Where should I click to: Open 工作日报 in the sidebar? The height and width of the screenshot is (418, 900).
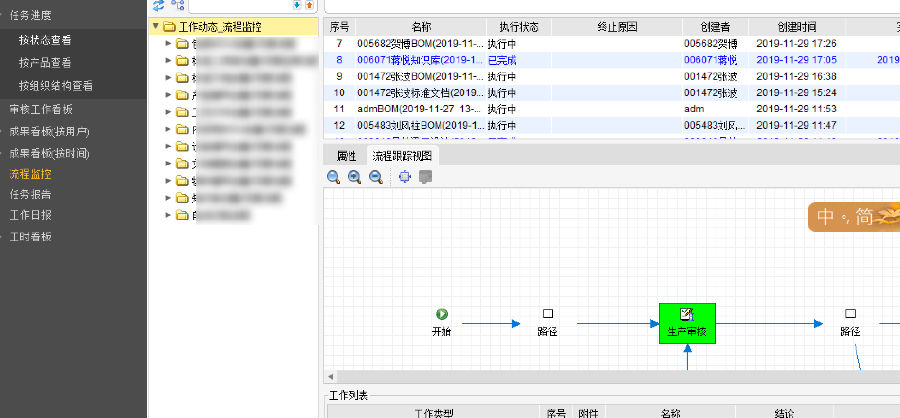pyautogui.click(x=30, y=215)
